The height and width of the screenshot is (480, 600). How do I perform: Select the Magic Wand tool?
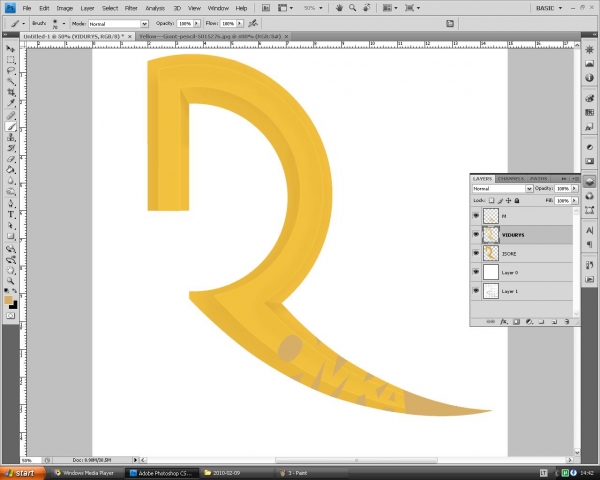(11, 81)
